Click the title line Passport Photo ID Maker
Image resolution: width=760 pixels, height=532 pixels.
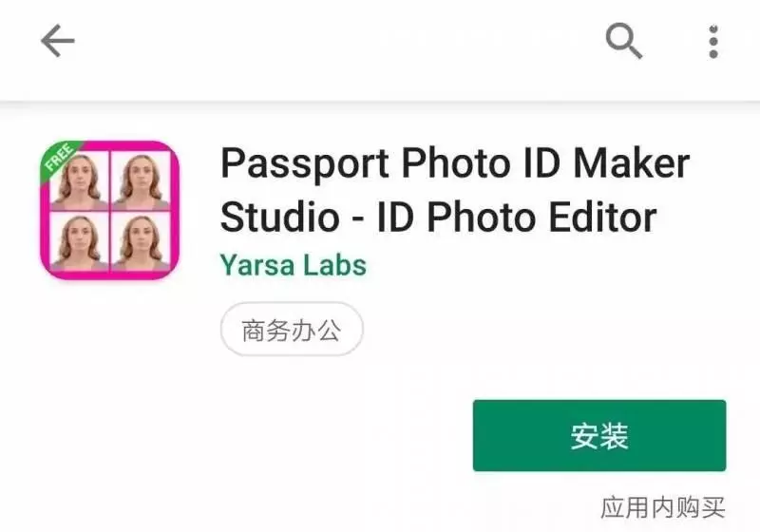(x=455, y=163)
